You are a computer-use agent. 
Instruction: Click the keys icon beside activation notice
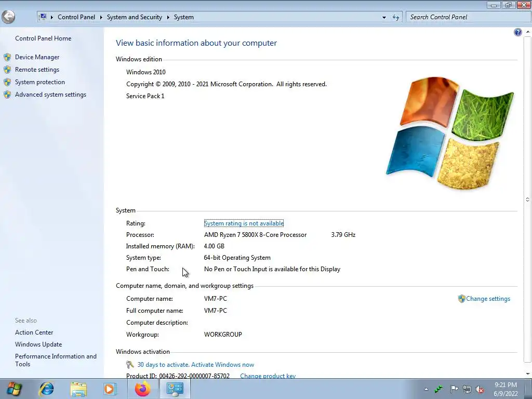point(130,365)
